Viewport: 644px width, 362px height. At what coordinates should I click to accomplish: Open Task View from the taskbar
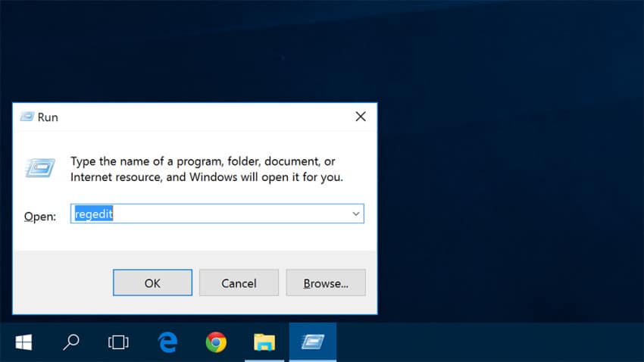(x=118, y=342)
